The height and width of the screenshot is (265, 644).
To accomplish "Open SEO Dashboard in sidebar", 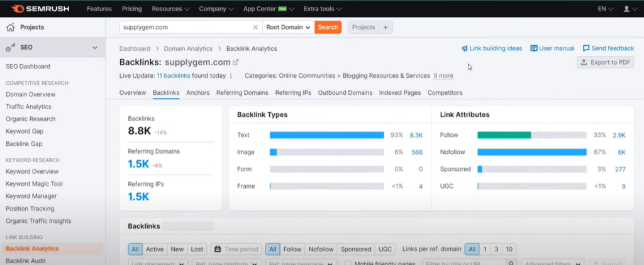I will 28,67.
